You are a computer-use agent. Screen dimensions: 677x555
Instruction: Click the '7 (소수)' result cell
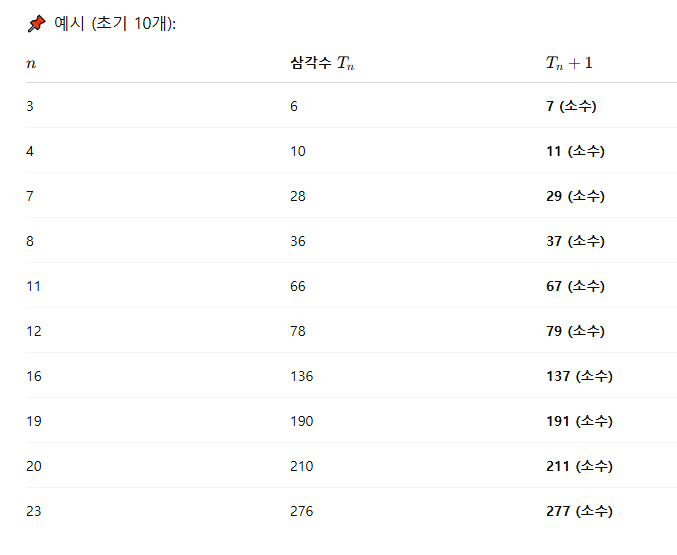571,106
